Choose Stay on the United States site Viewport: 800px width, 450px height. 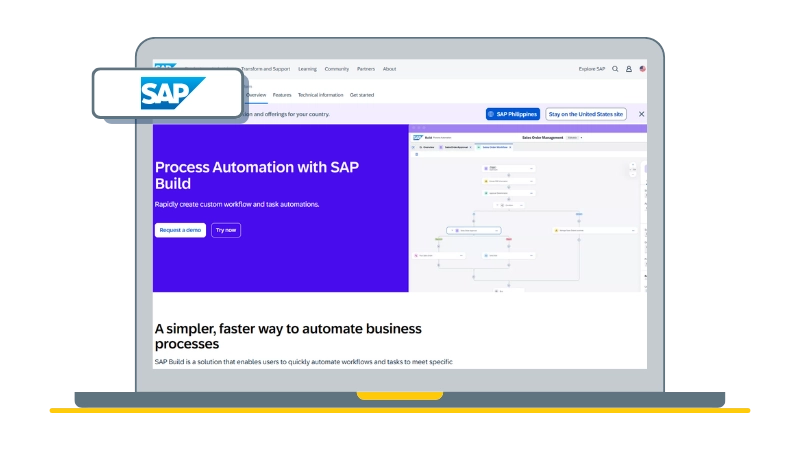586,114
